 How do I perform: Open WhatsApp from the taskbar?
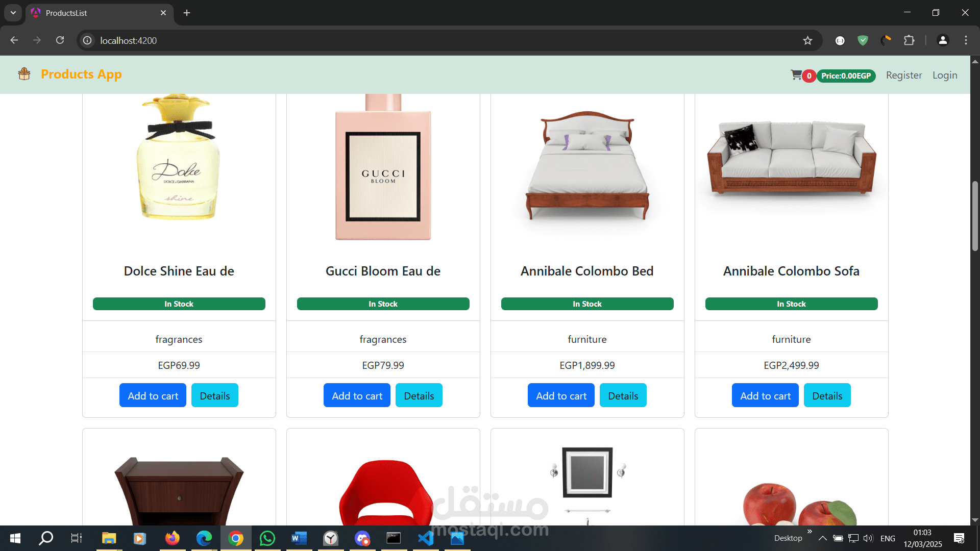pos(267,538)
